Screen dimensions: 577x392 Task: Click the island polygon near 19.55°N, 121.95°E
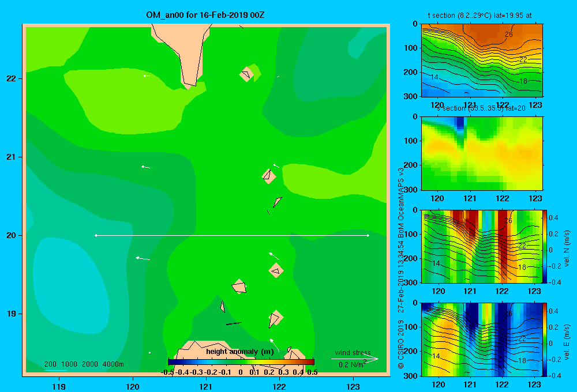(276, 270)
